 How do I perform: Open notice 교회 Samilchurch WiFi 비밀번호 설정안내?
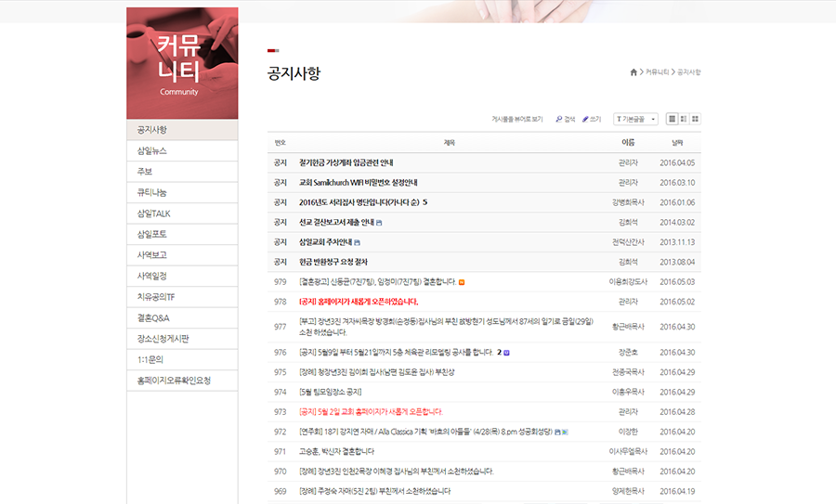pos(359,183)
